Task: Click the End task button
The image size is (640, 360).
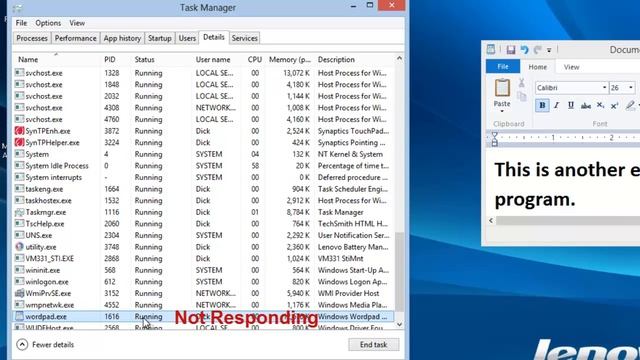Action: pyautogui.click(x=373, y=344)
